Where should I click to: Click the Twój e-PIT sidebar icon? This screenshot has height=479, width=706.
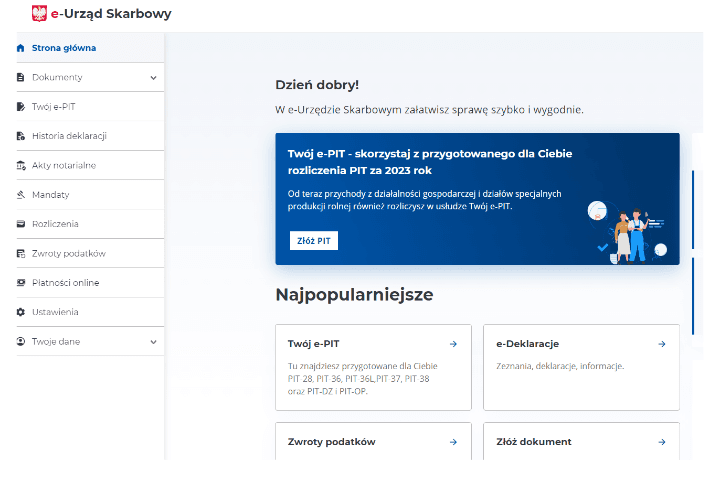[20, 106]
